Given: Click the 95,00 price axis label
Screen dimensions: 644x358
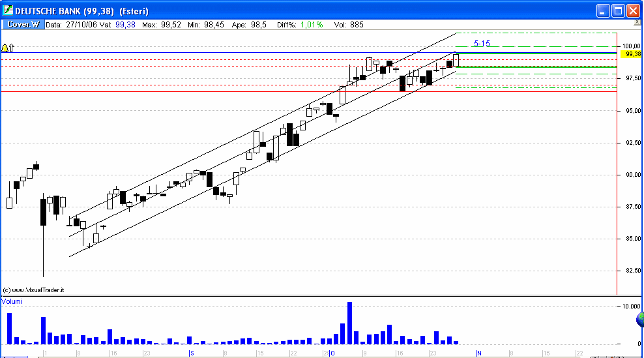Looking at the screenshot, I should click(633, 111).
